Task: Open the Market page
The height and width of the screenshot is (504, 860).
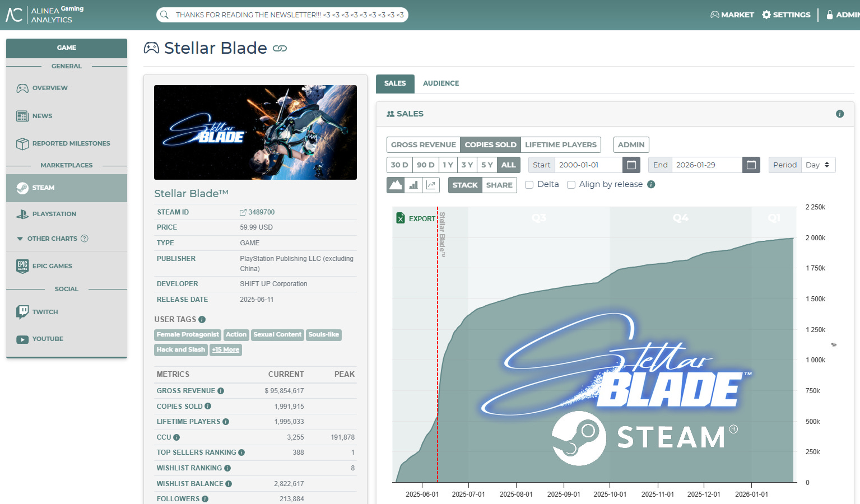Action: (x=732, y=15)
